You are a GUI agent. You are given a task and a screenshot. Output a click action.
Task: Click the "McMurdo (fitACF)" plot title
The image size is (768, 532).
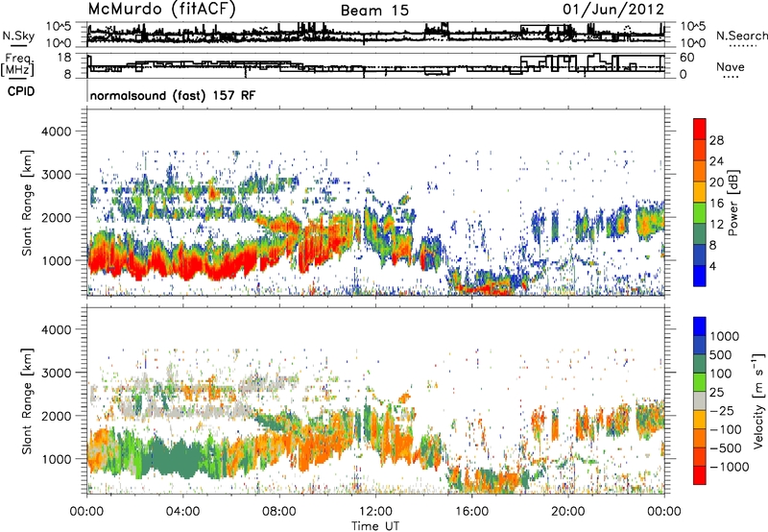161,9
